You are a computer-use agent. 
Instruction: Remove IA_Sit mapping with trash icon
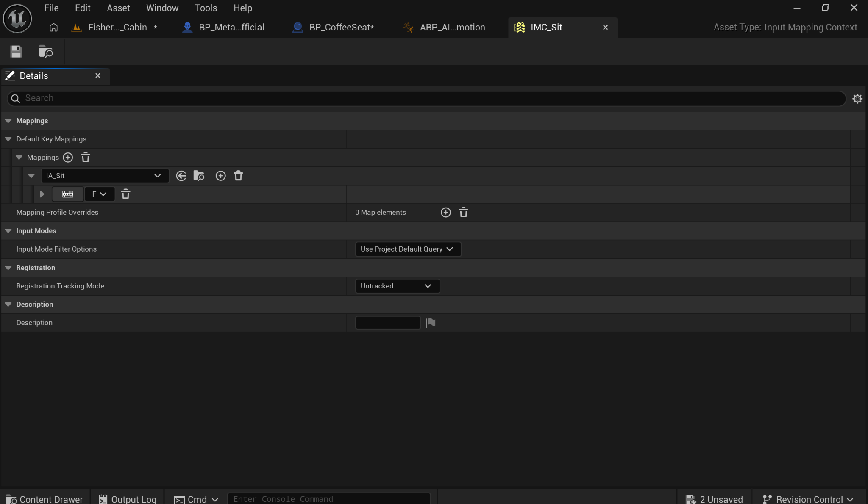pyautogui.click(x=238, y=176)
